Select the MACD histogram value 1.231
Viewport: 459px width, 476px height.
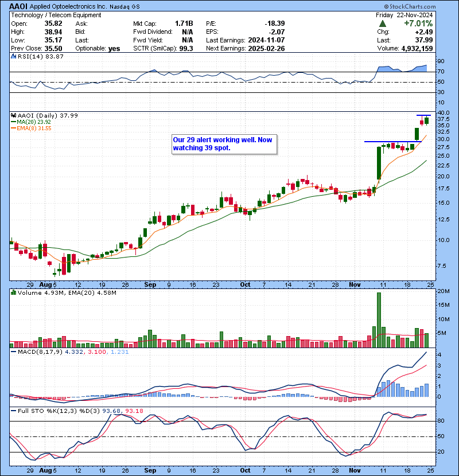pos(119,352)
